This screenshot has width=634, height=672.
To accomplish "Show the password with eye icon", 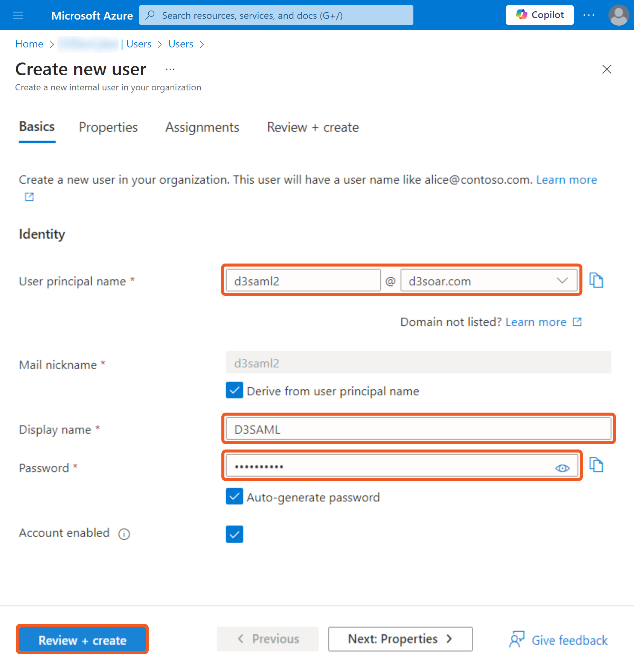I will 562,468.
